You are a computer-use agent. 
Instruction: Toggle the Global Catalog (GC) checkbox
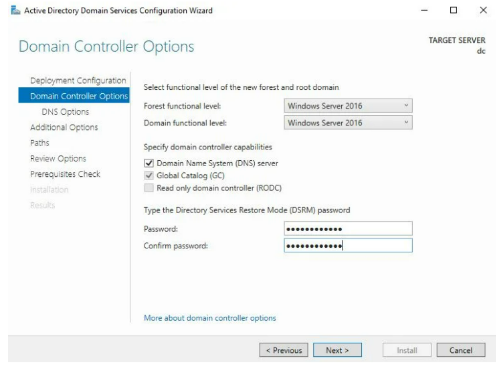click(149, 175)
